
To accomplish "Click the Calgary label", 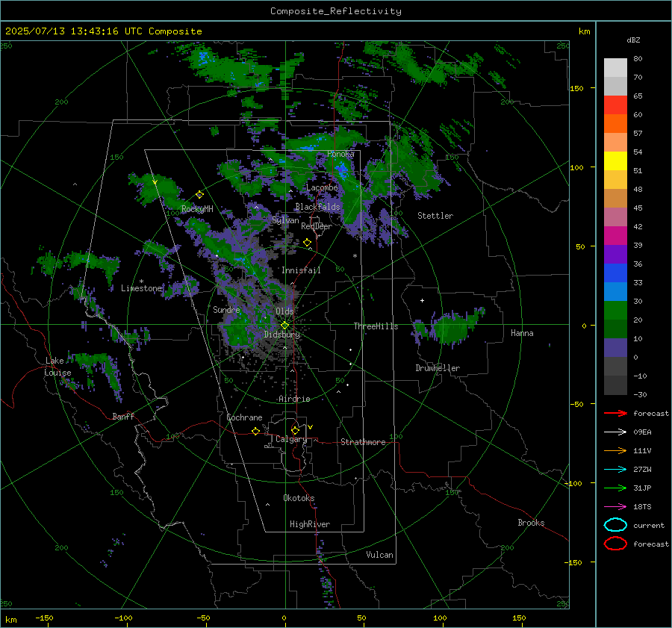I will coord(291,439).
